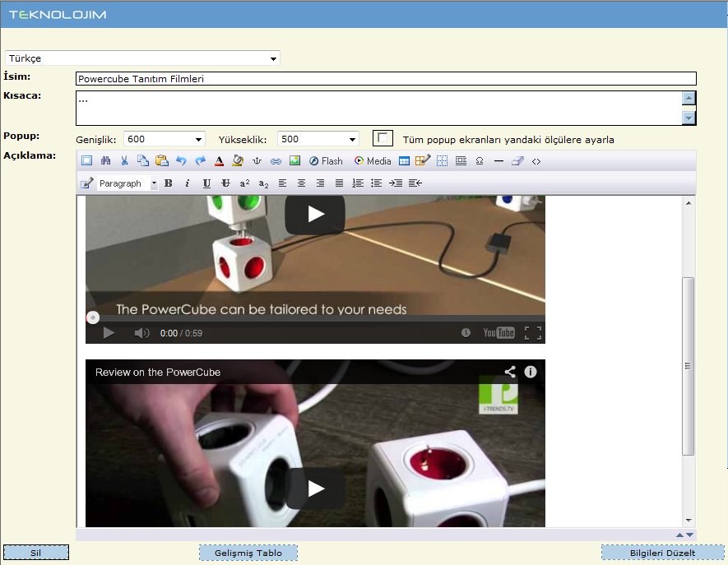Viewport: 728px width, 565px height.
Task: Click the İsim name input field
Action: (386, 78)
